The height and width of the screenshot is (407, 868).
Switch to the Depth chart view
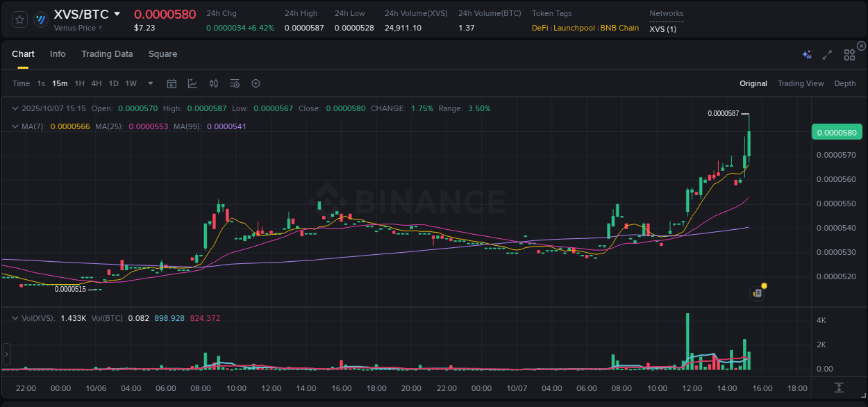tap(845, 83)
